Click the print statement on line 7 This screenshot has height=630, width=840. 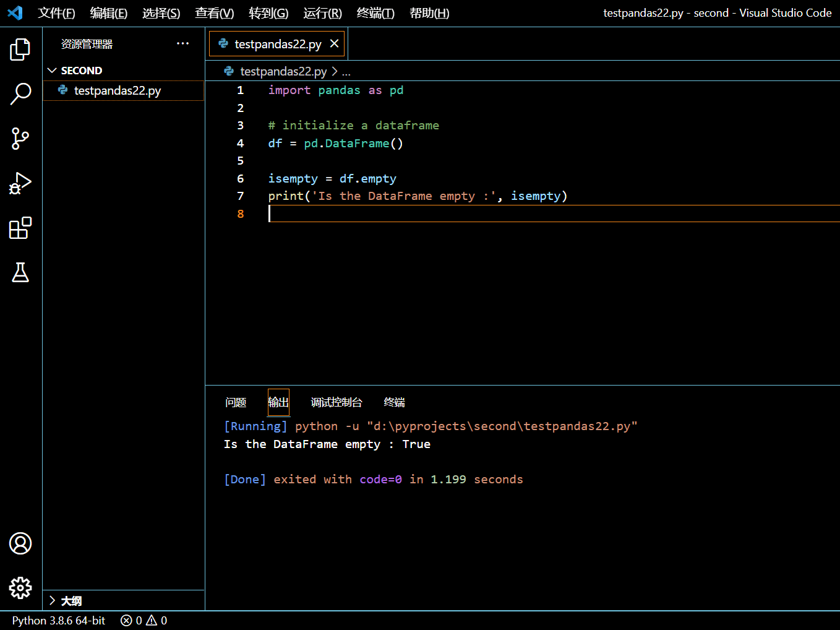pos(418,196)
